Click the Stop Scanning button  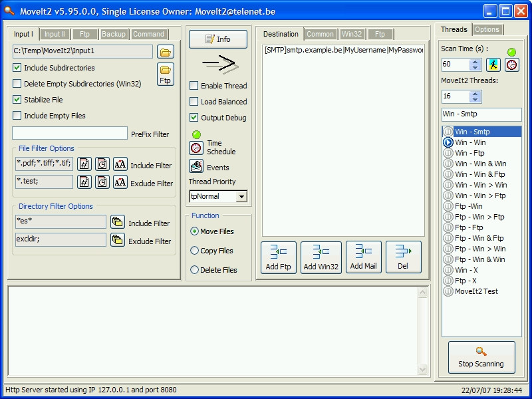[481, 357]
